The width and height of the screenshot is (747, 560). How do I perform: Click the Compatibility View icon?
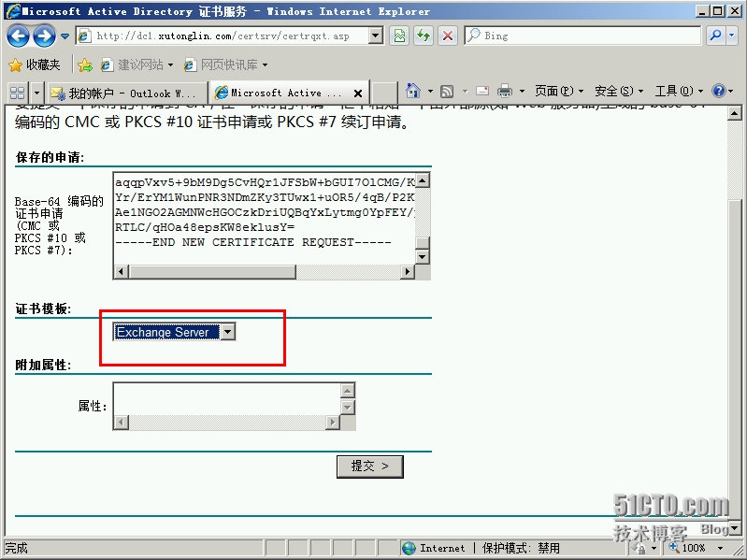[399, 36]
